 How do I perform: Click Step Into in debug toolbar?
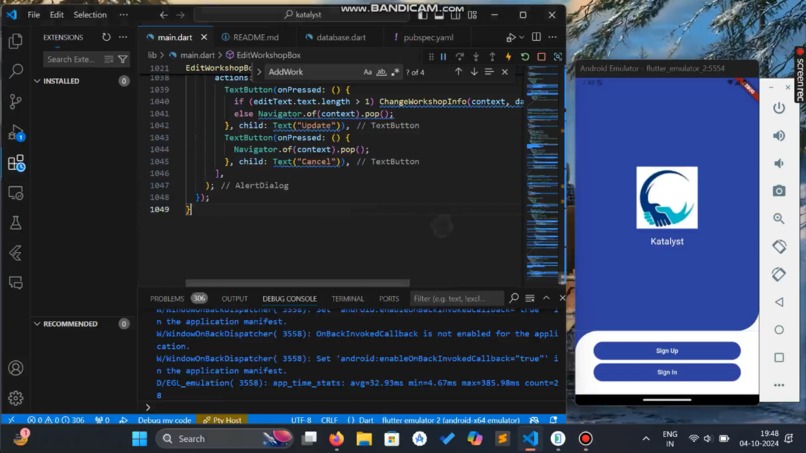tap(476, 57)
